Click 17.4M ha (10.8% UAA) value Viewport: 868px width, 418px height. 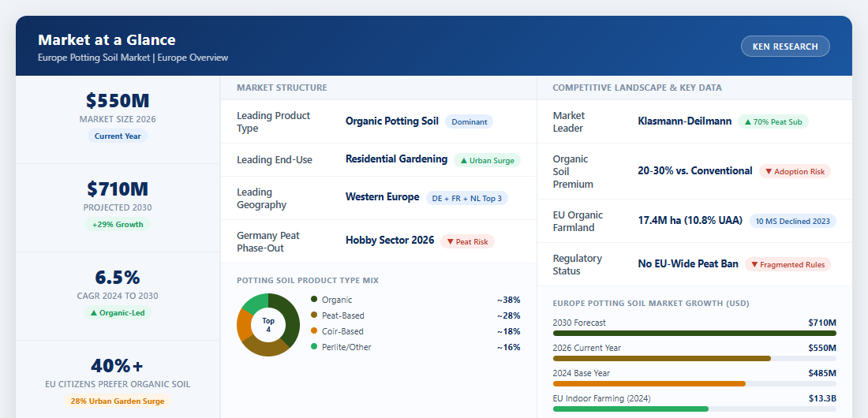tap(690, 220)
